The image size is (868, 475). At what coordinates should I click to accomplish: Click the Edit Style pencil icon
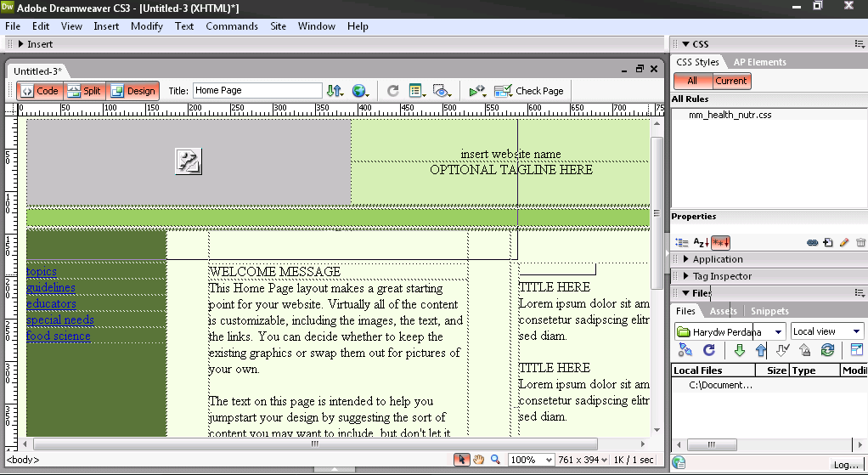coord(843,243)
